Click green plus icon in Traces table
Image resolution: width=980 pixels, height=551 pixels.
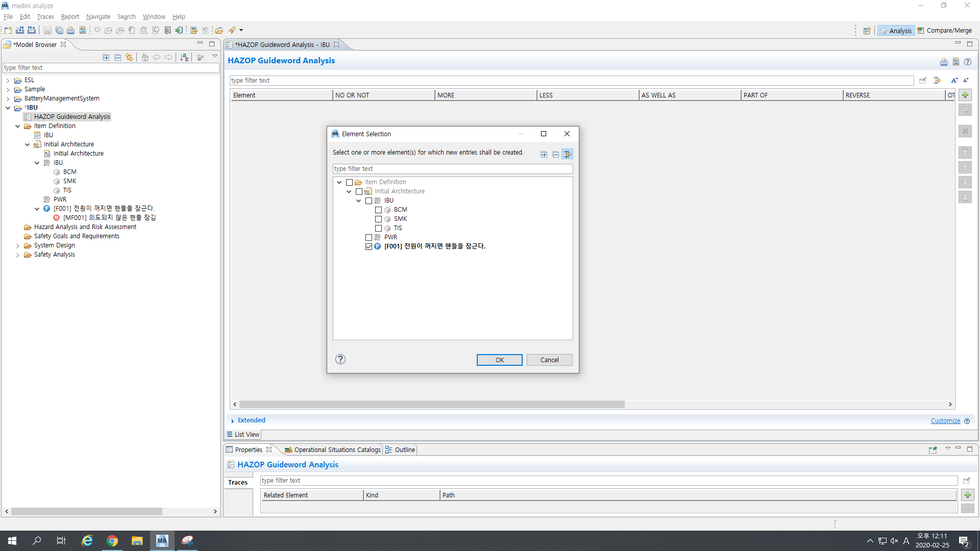tap(967, 495)
